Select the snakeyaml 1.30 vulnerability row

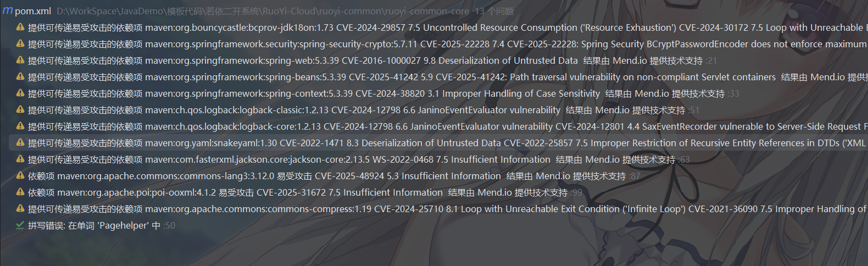[385, 143]
